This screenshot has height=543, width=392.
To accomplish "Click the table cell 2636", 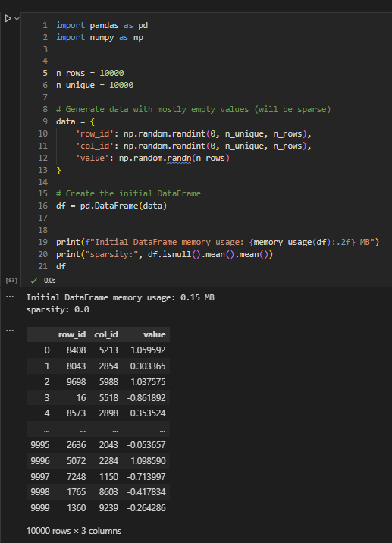I will tap(76, 445).
